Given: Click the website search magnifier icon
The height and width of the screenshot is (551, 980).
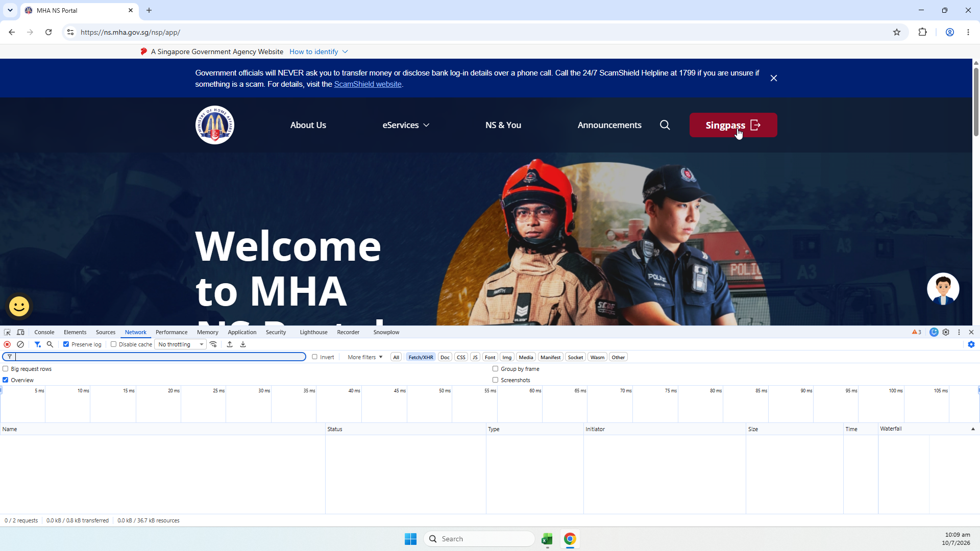Looking at the screenshot, I should (665, 125).
